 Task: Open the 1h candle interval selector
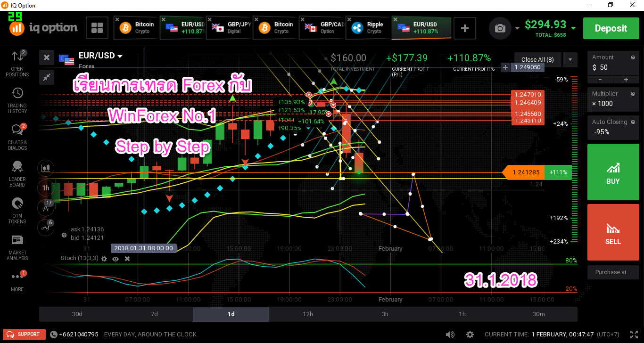[45, 188]
